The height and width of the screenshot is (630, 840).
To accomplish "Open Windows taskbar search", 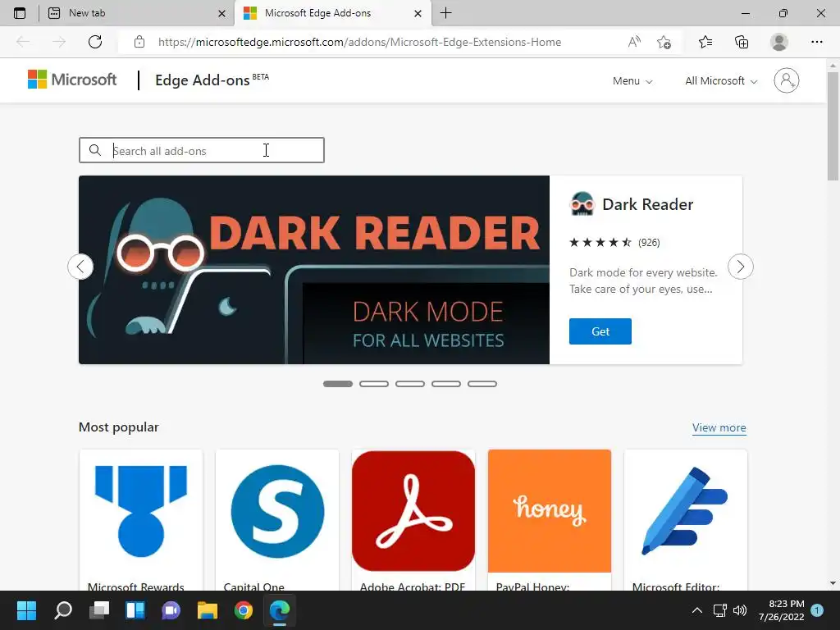I will point(62,610).
